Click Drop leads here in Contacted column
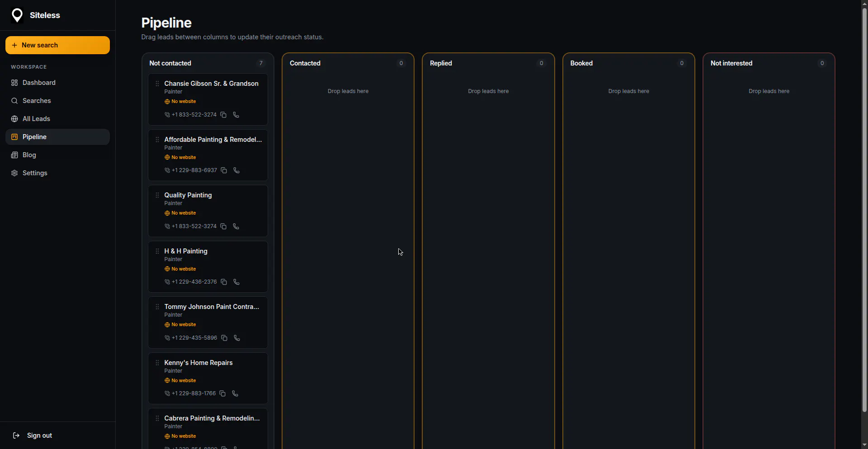 click(x=348, y=91)
